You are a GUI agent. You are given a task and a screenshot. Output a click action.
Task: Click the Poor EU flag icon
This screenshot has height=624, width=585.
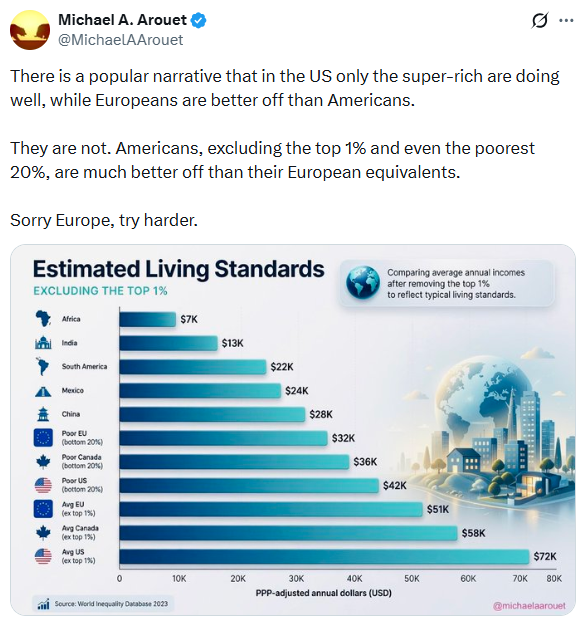(x=43, y=438)
